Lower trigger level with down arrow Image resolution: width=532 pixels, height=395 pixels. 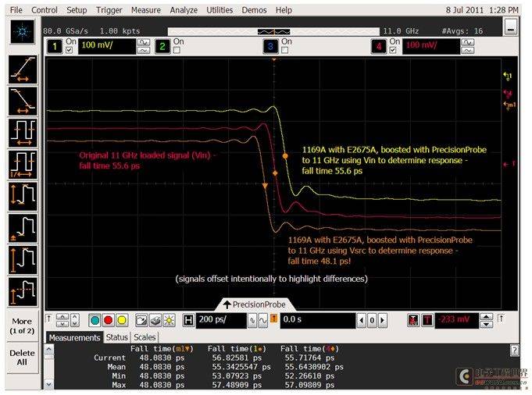[x=486, y=325]
